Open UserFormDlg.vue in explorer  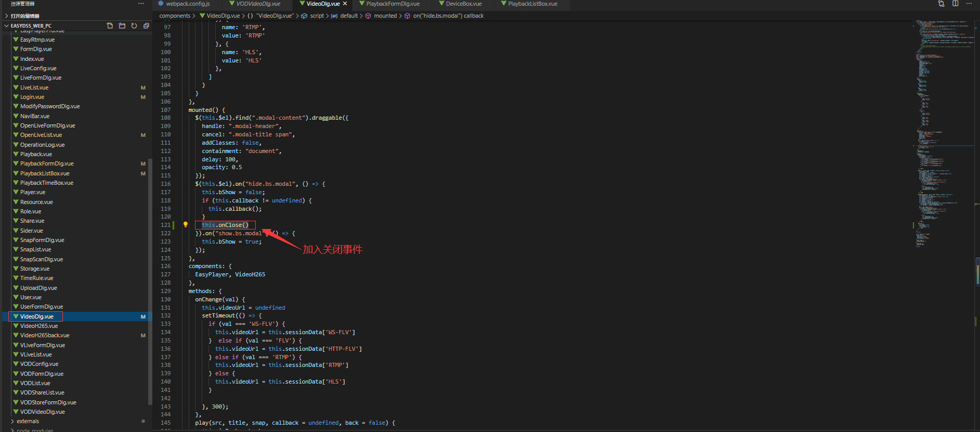coord(42,307)
